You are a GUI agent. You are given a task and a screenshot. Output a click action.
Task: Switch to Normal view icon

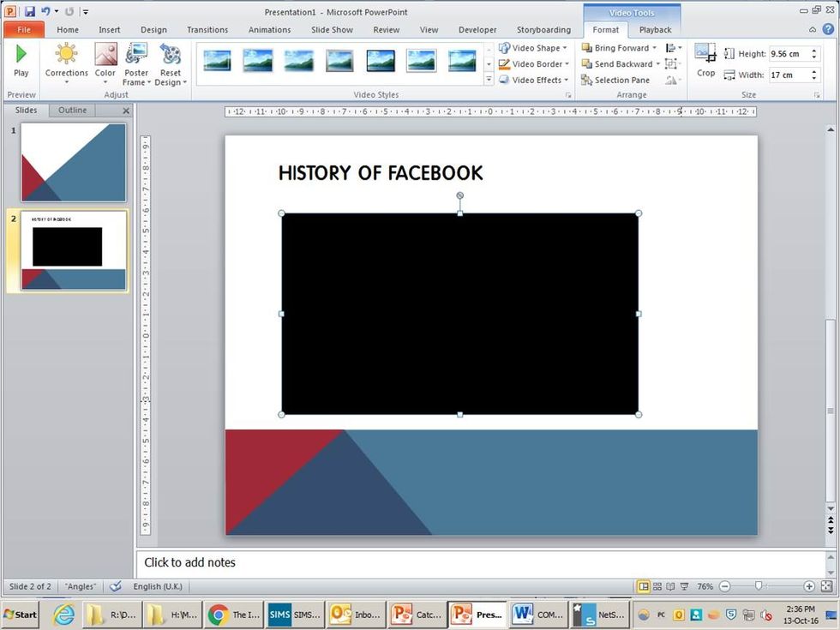point(644,586)
